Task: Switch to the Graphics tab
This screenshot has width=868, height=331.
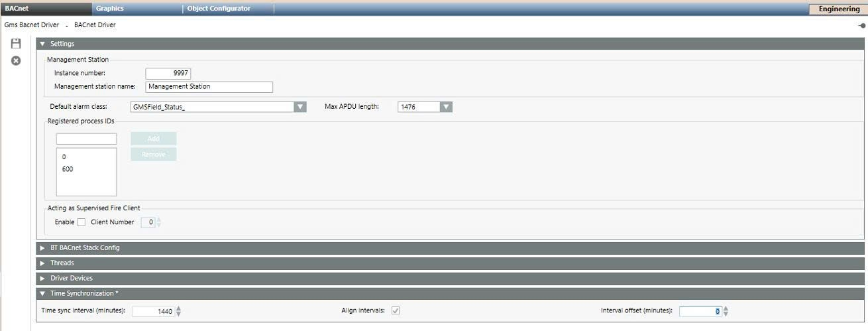Action: coord(136,9)
